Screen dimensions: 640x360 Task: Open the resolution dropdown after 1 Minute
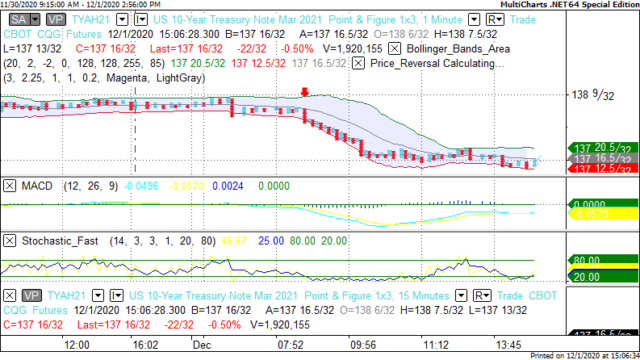pos(474,20)
